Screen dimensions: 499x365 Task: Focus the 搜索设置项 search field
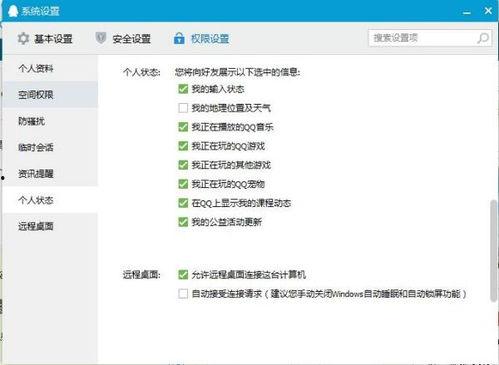point(430,38)
